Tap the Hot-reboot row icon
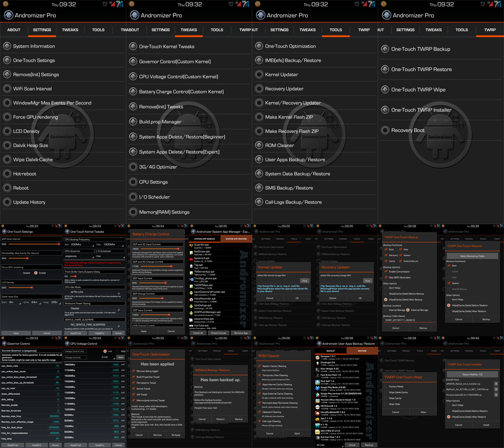The height and width of the screenshot is (448, 504). 7,174
